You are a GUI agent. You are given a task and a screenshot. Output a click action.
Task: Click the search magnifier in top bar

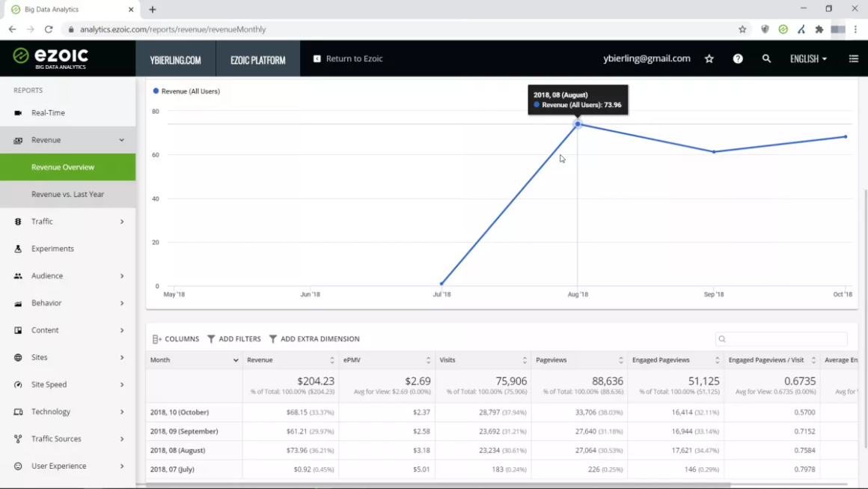[x=766, y=58]
